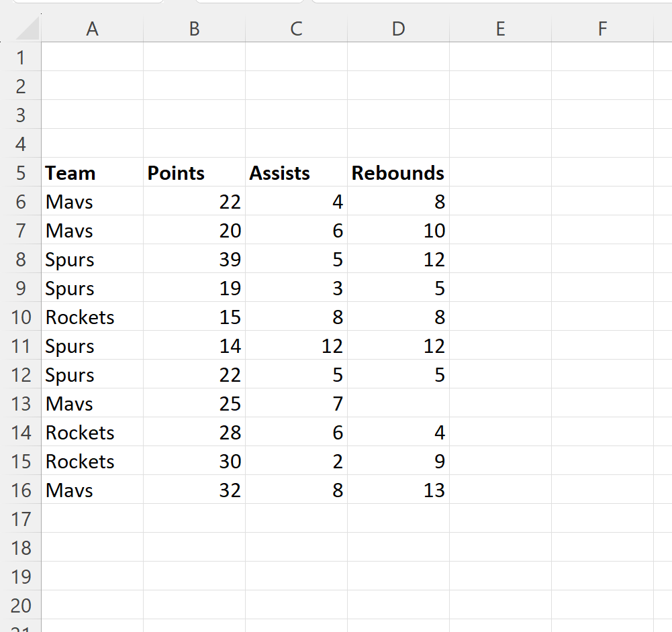Select the empty Rebounds cell in row 13
The width and height of the screenshot is (672, 632).
coord(399,404)
